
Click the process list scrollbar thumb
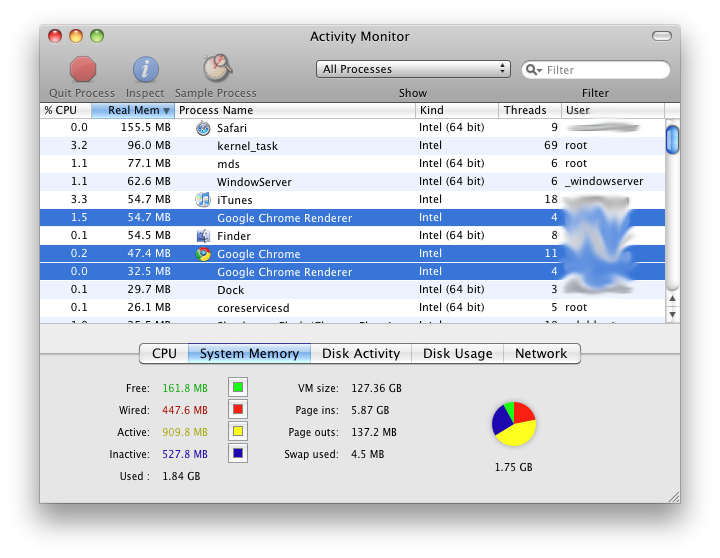click(x=672, y=139)
